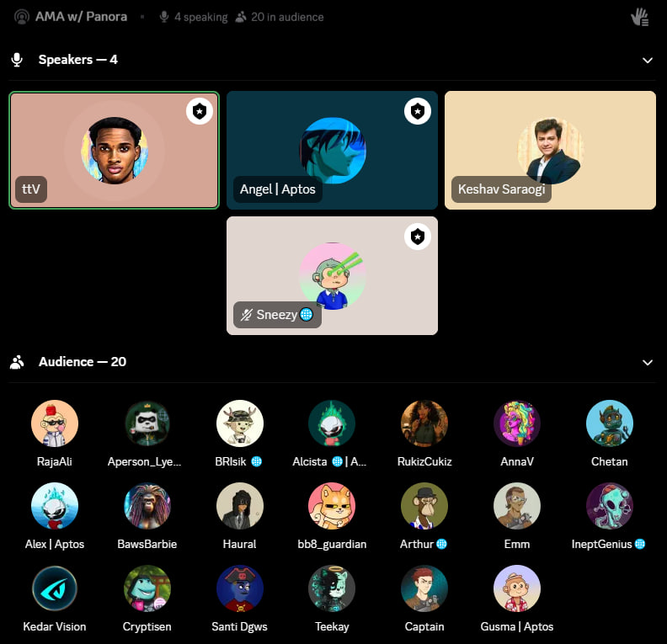Click the moderator shield badge on ttV's tile
The image size is (667, 644).
pyautogui.click(x=200, y=111)
